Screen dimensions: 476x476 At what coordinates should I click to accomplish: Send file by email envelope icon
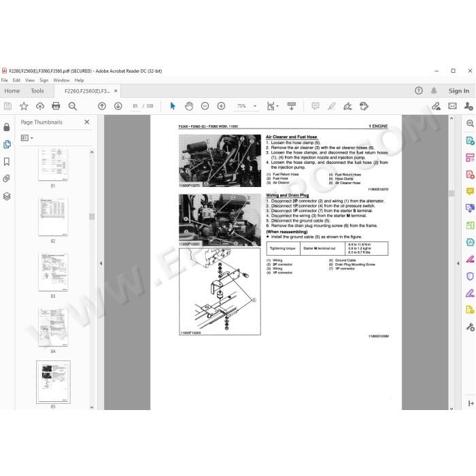(x=452, y=106)
